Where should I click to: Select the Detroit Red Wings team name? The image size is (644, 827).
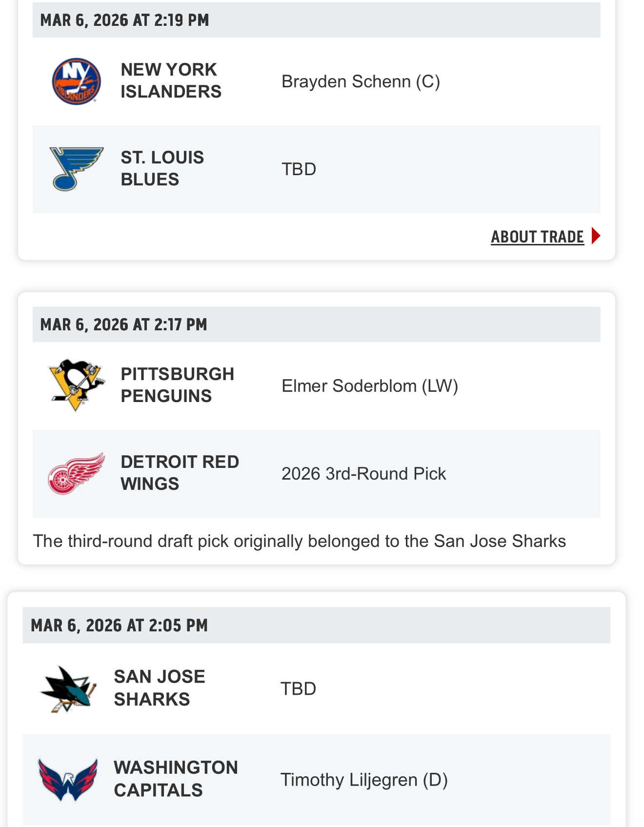(180, 473)
